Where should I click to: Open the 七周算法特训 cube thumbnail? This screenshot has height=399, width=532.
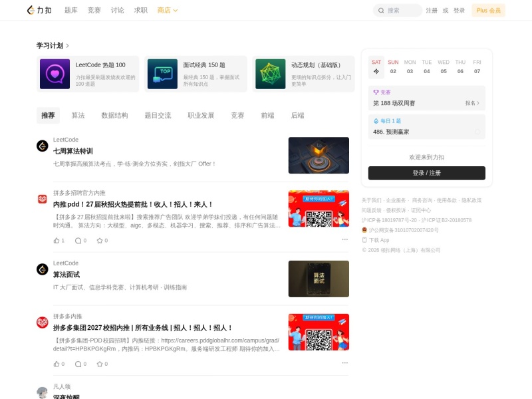click(x=319, y=156)
